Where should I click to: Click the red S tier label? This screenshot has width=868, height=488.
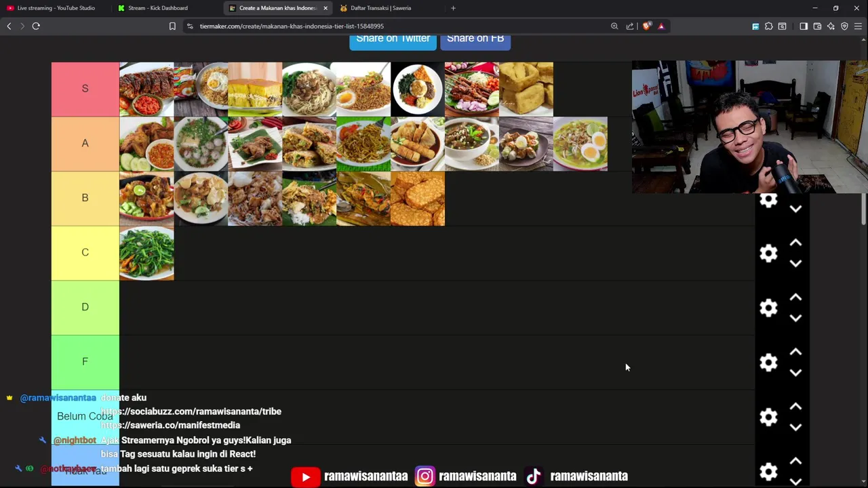tap(85, 89)
